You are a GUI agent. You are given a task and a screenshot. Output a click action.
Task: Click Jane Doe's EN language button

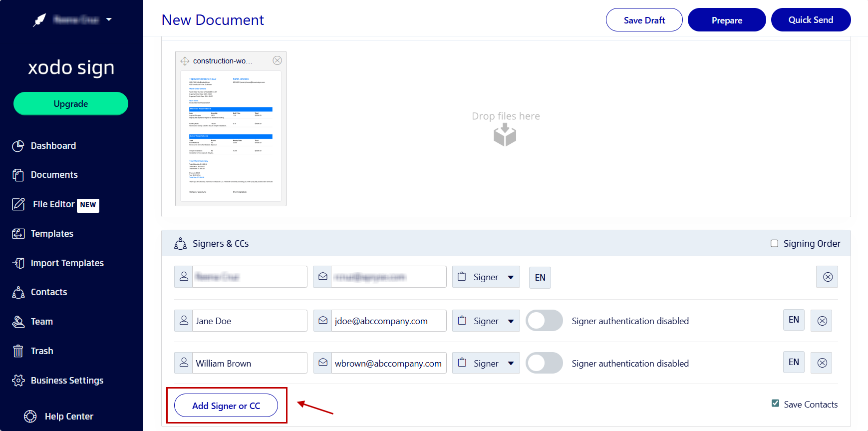(x=794, y=320)
